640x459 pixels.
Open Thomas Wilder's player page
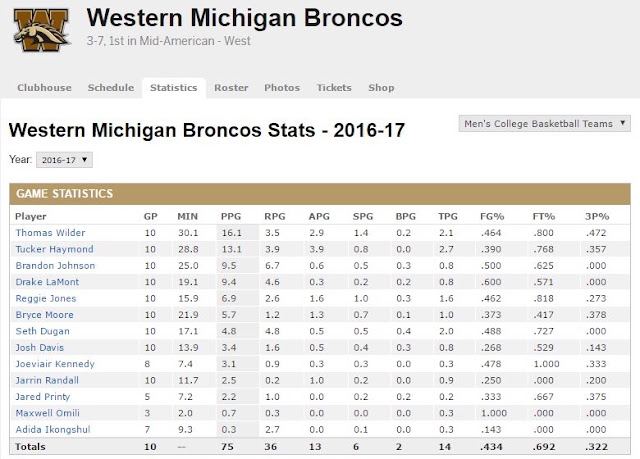(x=50, y=233)
